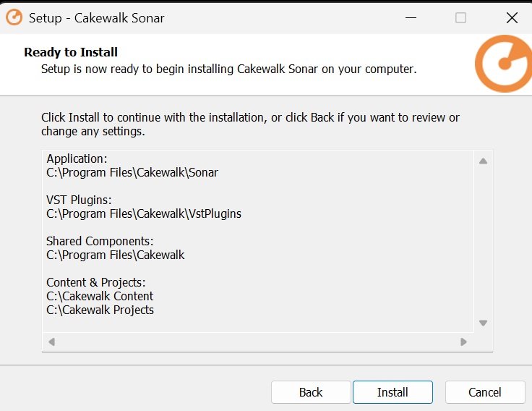This screenshot has width=532, height=411.
Task: Close the Cakewalk Sonar setup window
Action: [512, 18]
